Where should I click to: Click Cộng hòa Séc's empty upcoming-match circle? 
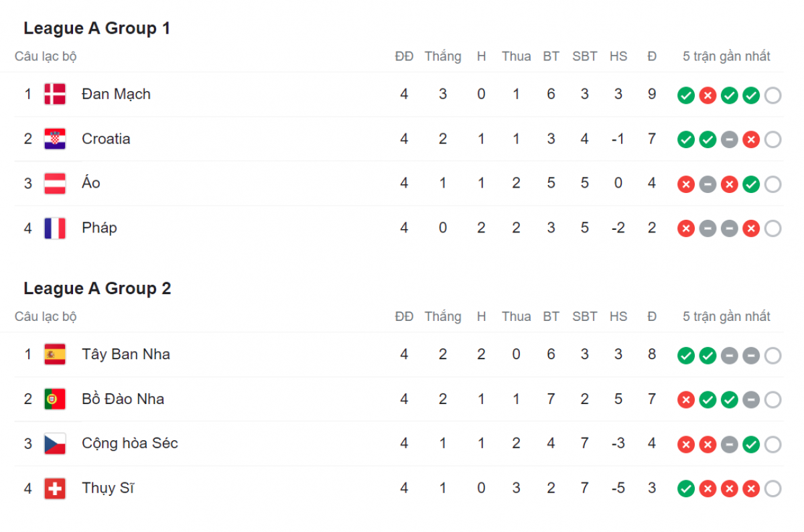click(x=773, y=444)
